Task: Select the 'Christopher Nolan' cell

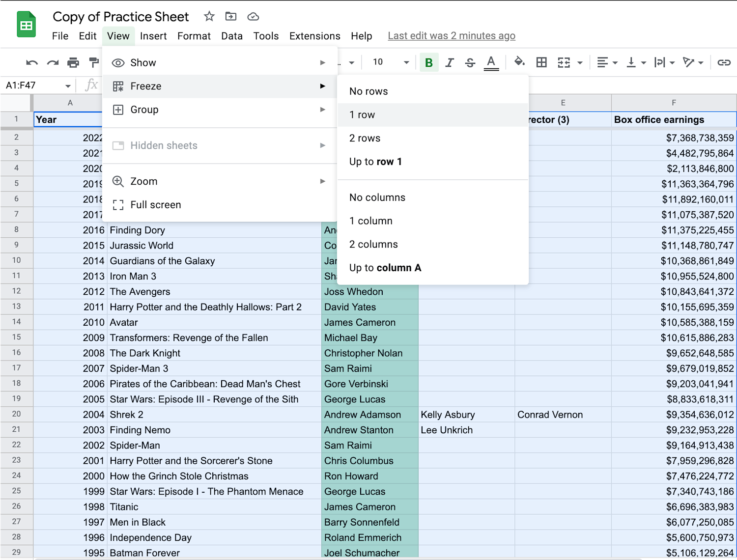Action: 369,353
